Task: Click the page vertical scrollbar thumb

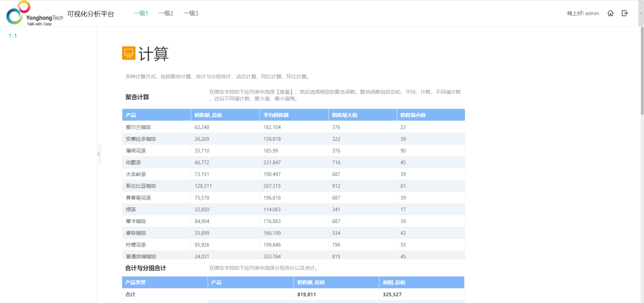Action: 642,71
